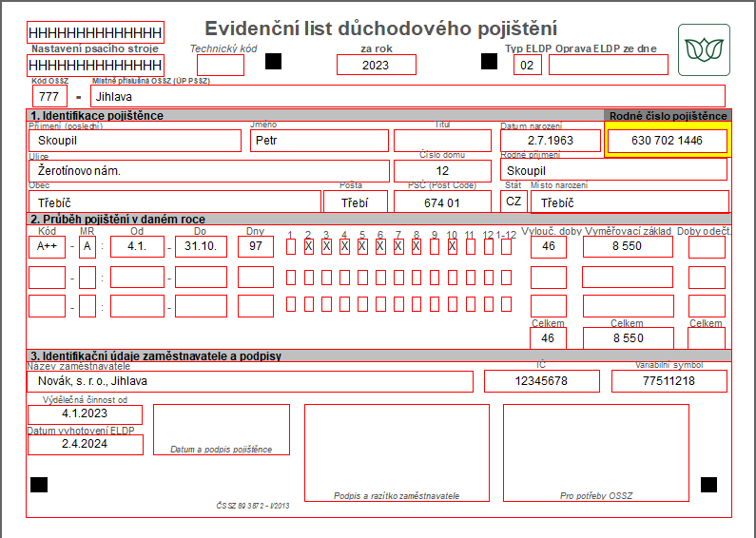
Task: Click Výdělečná činnost od field 4.1.2023
Action: [86, 414]
